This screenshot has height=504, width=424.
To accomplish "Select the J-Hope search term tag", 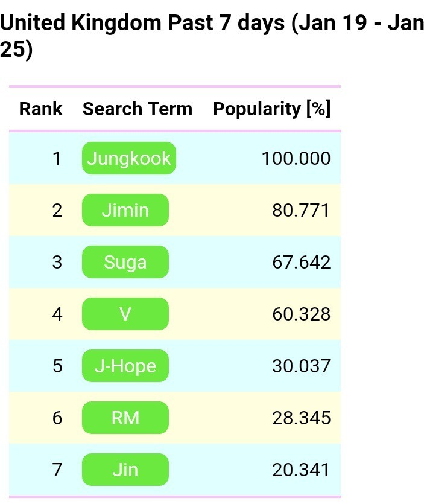I will [x=125, y=366].
